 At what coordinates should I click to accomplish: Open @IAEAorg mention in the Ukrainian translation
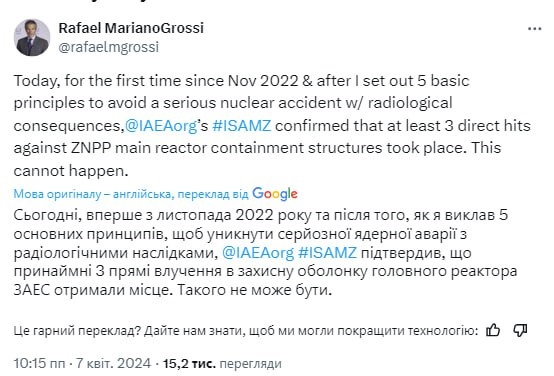point(258,253)
